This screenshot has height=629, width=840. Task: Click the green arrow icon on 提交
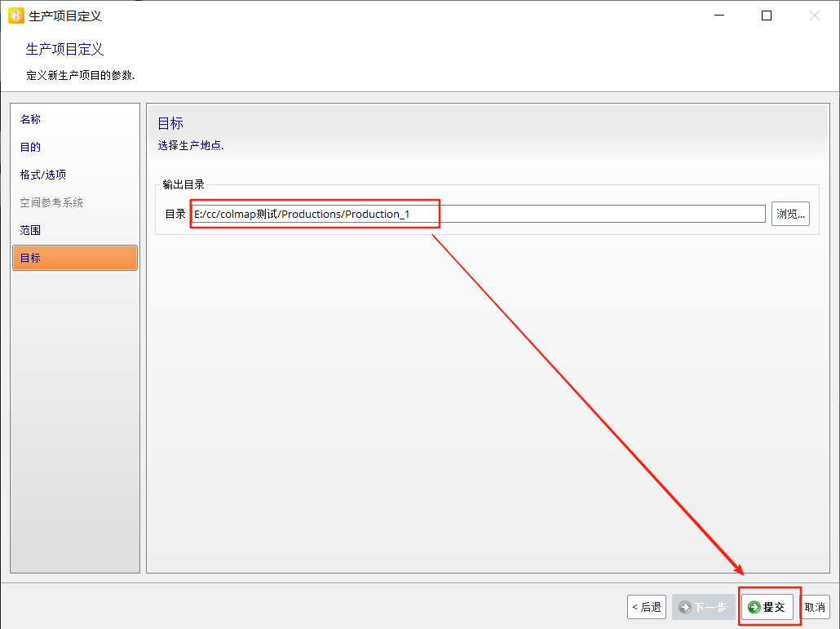(x=754, y=608)
